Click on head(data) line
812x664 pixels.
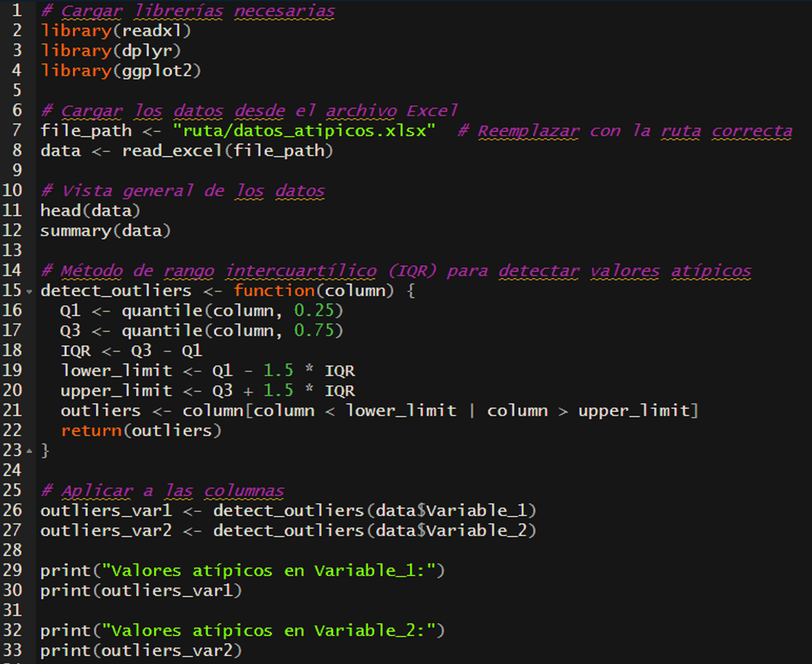tap(90, 211)
